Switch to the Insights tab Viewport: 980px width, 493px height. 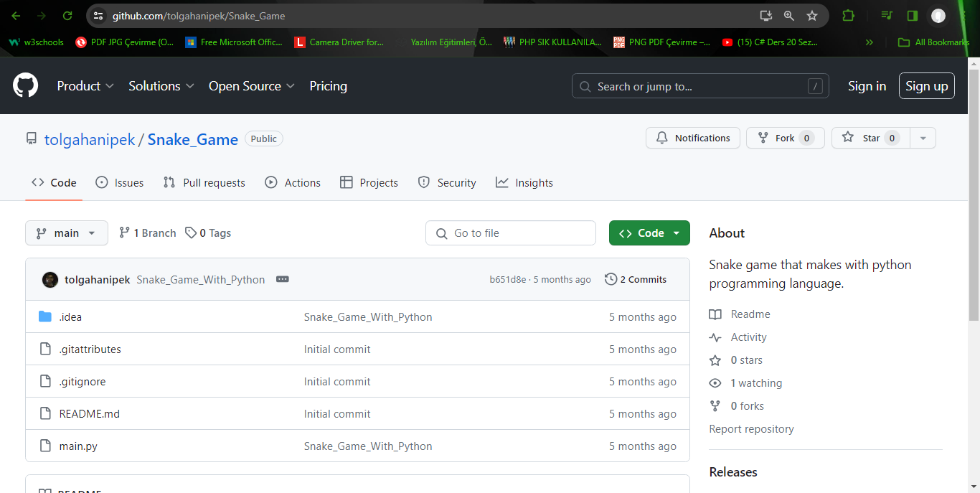point(524,183)
